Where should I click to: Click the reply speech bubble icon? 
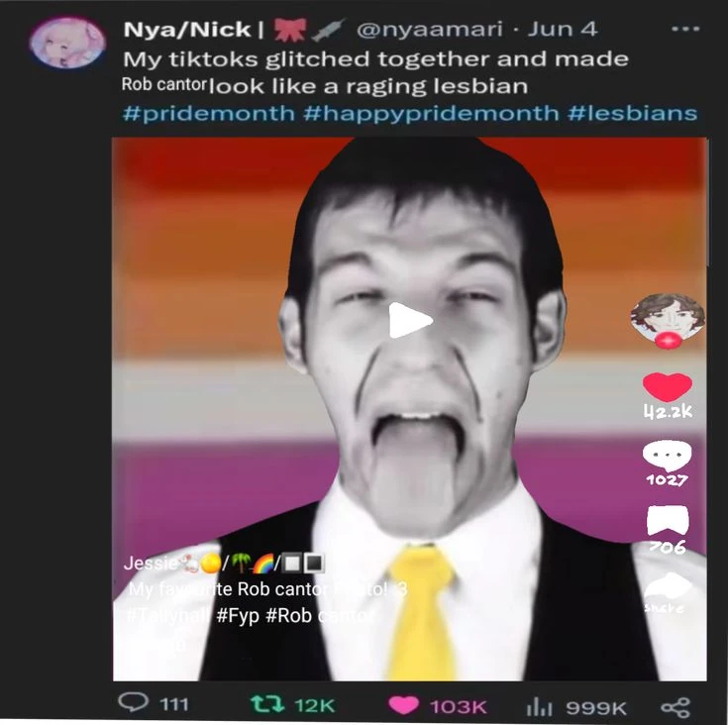coord(133,704)
